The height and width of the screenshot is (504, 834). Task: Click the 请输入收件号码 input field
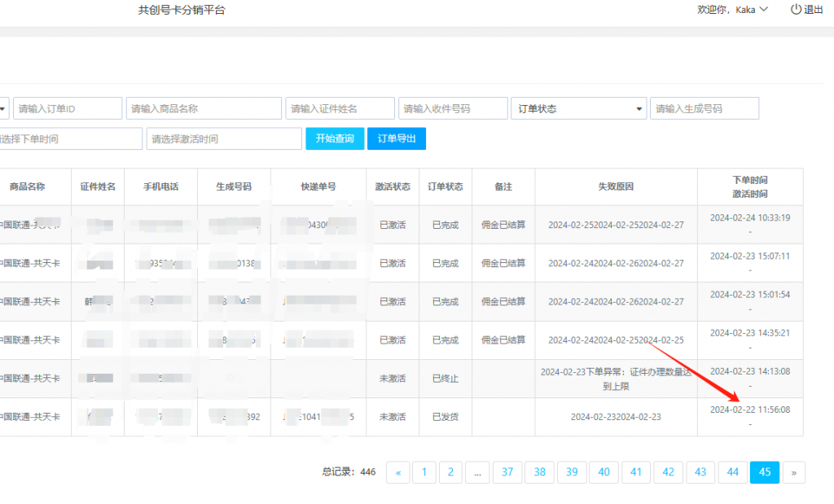tap(453, 107)
